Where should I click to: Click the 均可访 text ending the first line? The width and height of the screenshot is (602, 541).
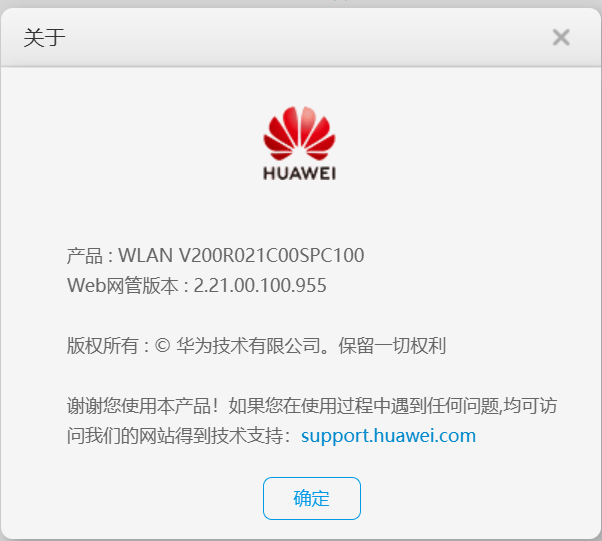pyautogui.click(x=530, y=405)
